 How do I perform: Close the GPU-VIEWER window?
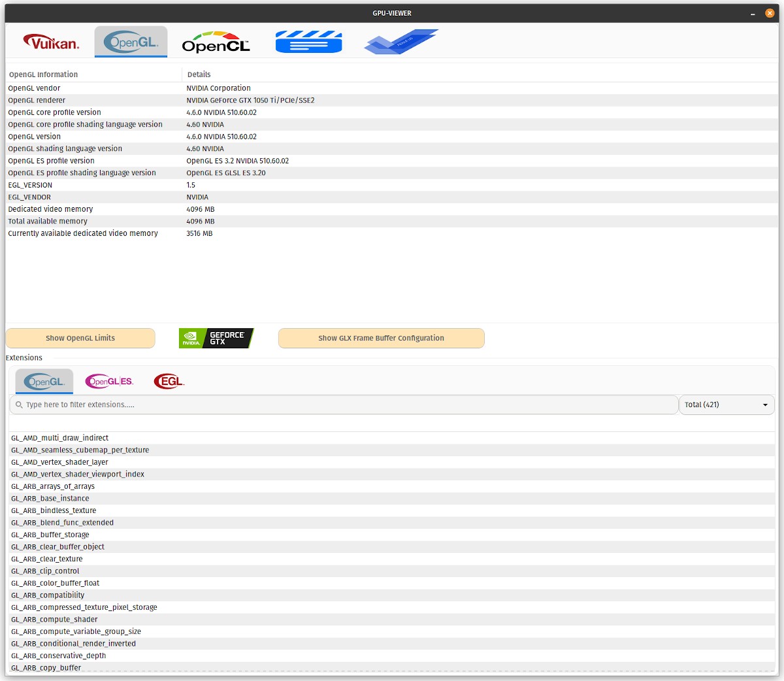pyautogui.click(x=770, y=13)
